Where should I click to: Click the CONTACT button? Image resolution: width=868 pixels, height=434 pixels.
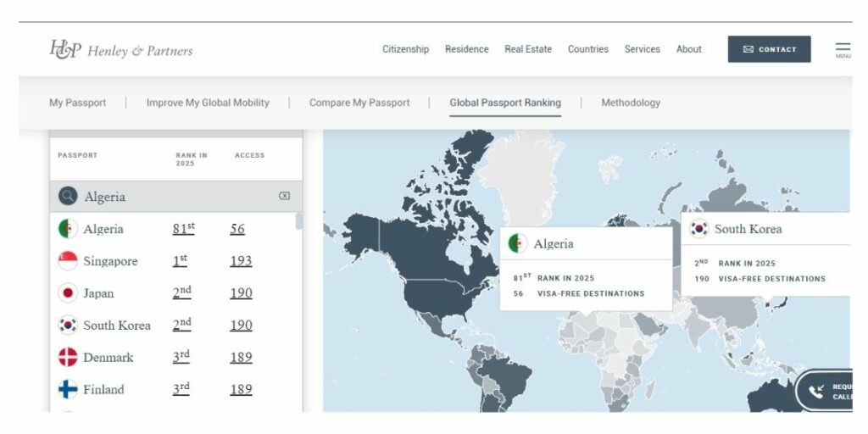tap(770, 49)
